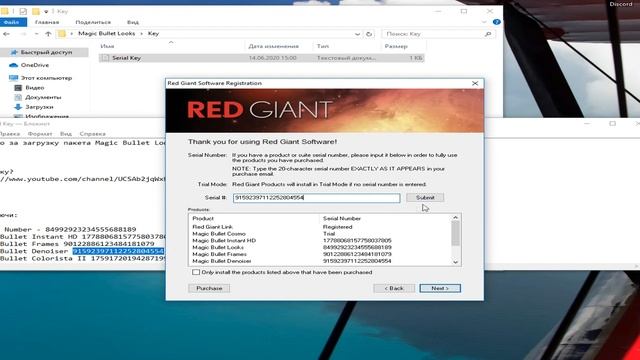Screen dimensions: 640x360
Task: Open Notepad Вид menu
Action: point(66,134)
